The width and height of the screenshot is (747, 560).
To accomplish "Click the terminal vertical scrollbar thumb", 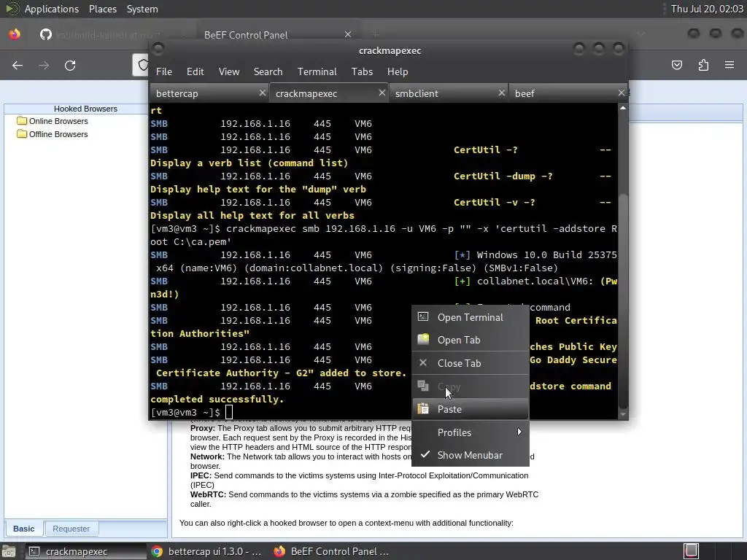I will coord(623,300).
